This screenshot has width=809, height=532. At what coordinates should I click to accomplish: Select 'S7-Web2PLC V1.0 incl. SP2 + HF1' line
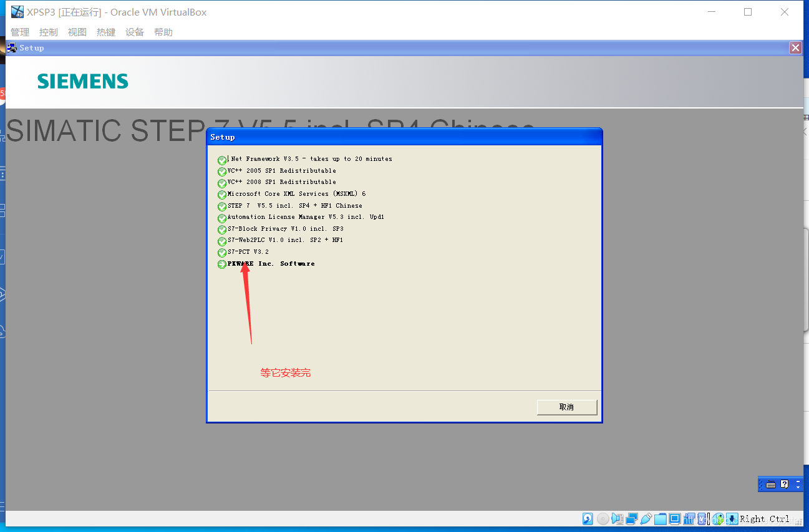(x=286, y=240)
